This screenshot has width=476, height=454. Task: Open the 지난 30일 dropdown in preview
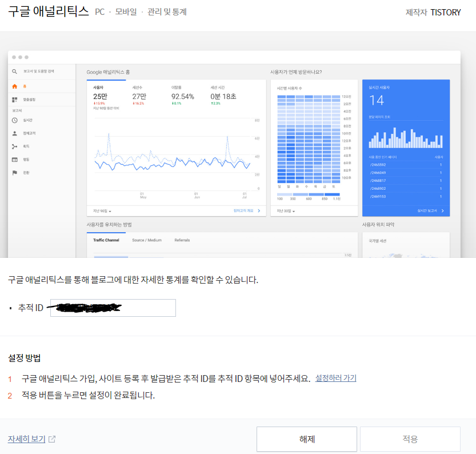(x=286, y=211)
